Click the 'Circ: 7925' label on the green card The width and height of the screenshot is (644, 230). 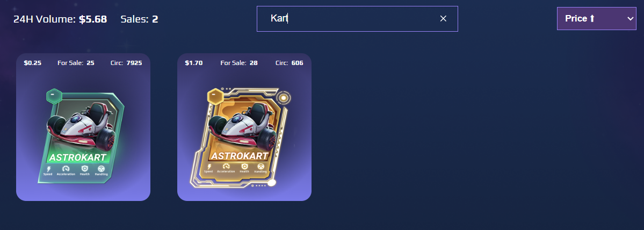click(126, 63)
